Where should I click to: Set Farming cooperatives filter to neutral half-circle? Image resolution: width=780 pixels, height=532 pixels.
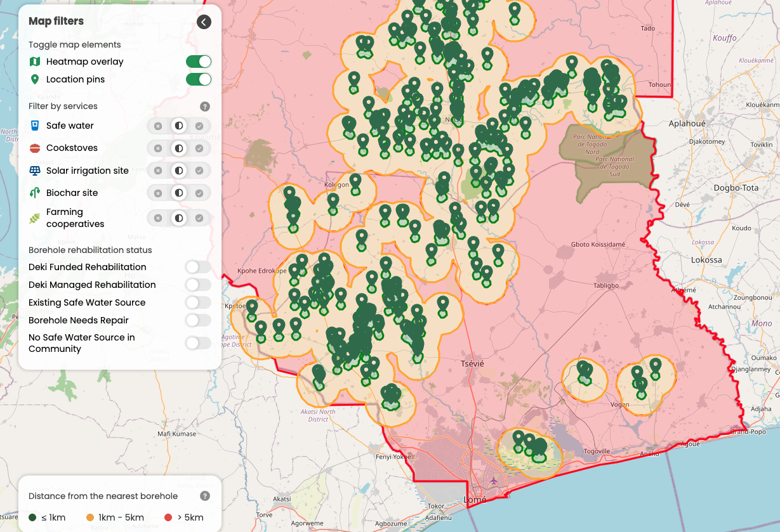179,218
